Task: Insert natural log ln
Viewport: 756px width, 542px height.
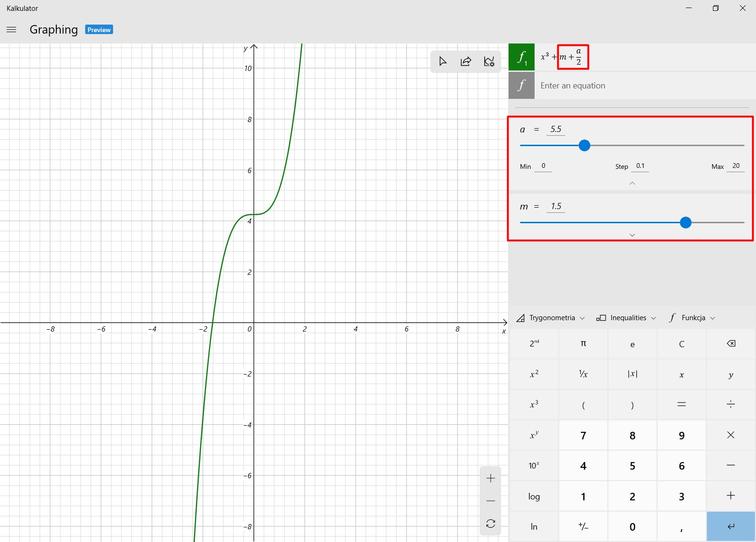Action: click(534, 526)
